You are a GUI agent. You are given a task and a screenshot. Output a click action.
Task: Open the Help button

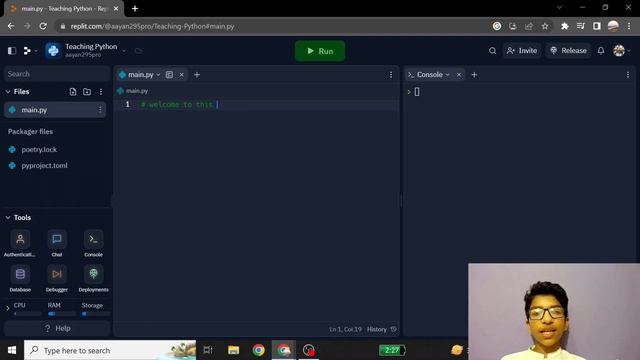click(57, 328)
